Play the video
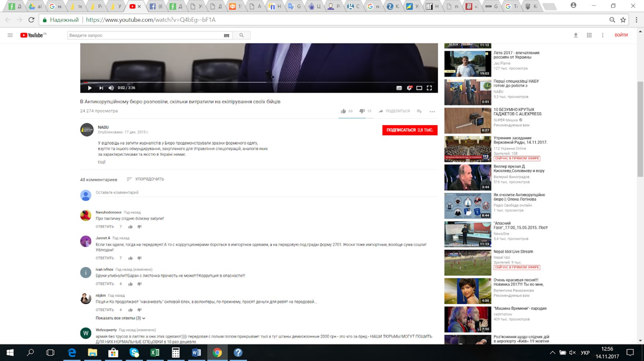This screenshot has width=644, height=361. (x=89, y=88)
